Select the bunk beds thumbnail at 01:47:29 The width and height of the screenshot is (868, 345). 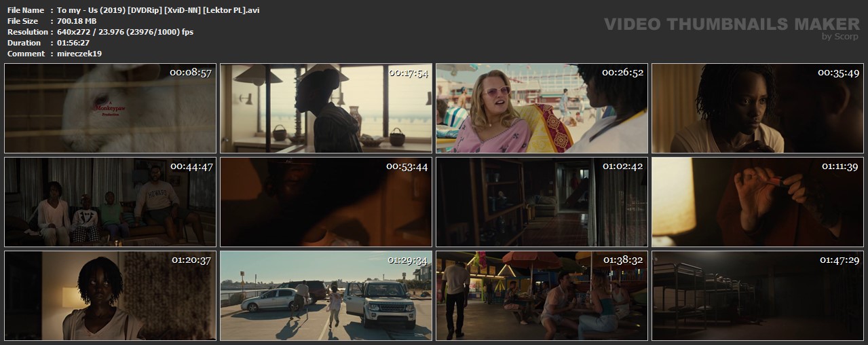point(757,295)
